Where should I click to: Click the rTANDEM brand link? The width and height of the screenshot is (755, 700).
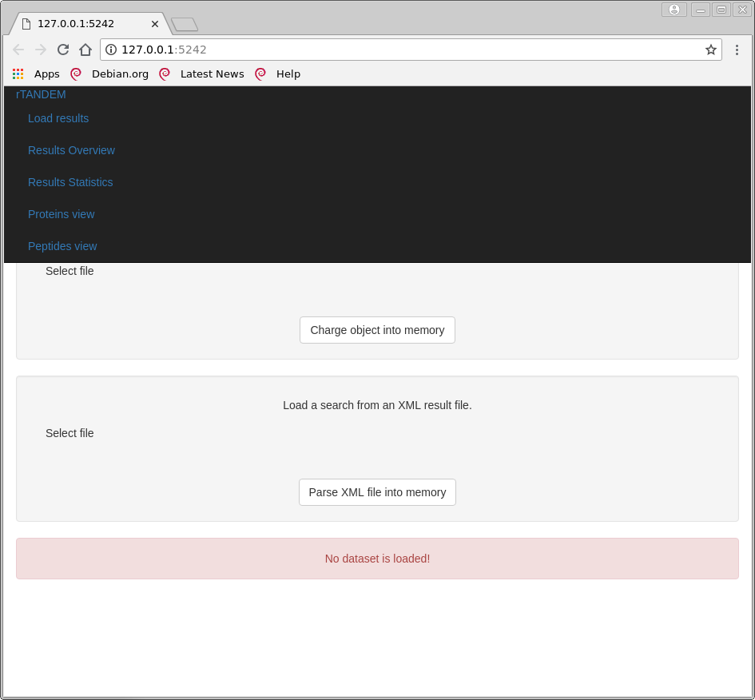pos(41,94)
